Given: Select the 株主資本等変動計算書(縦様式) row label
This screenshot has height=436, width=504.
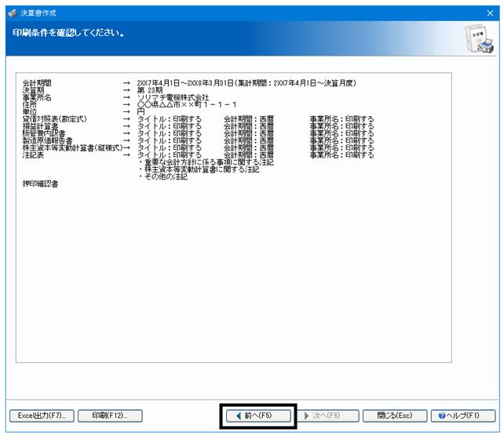Looking at the screenshot, I should 73,147.
